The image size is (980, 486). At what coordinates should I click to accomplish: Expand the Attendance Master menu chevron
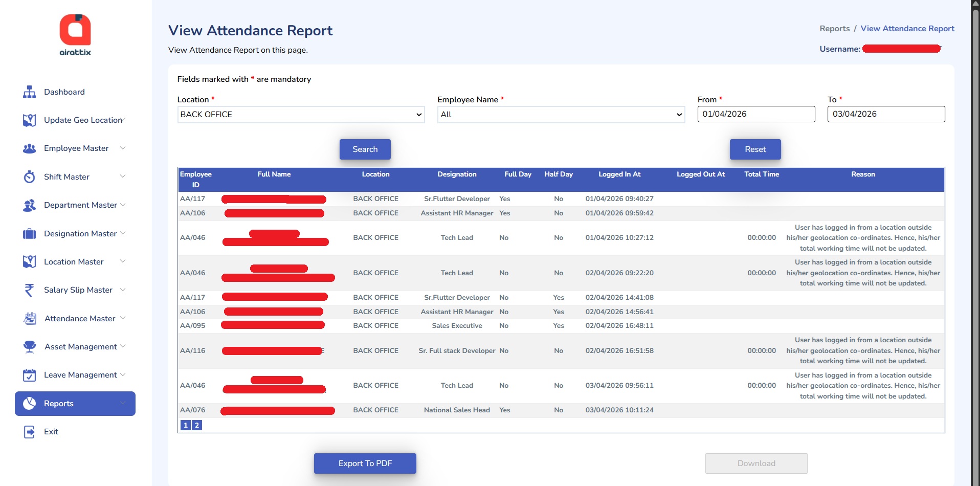tap(123, 318)
